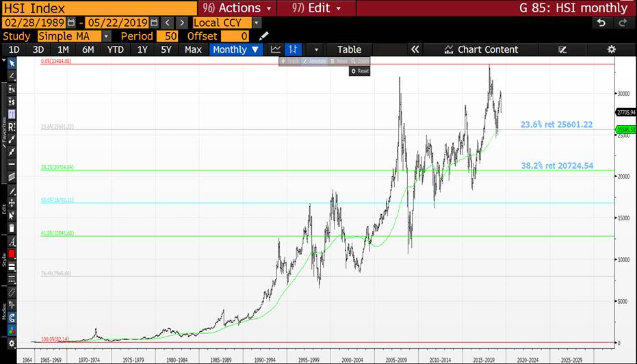
Task: Open the red line color swatch
Action: (12, 255)
